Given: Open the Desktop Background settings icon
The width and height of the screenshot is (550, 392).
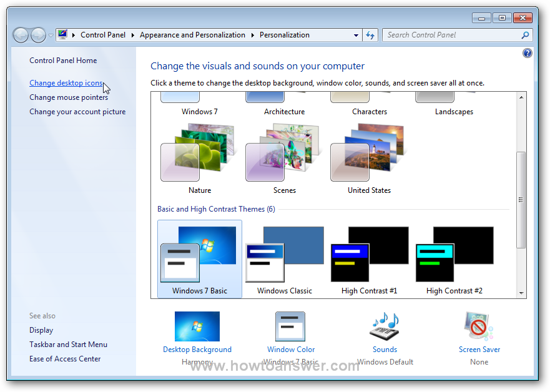Looking at the screenshot, I should [x=197, y=326].
